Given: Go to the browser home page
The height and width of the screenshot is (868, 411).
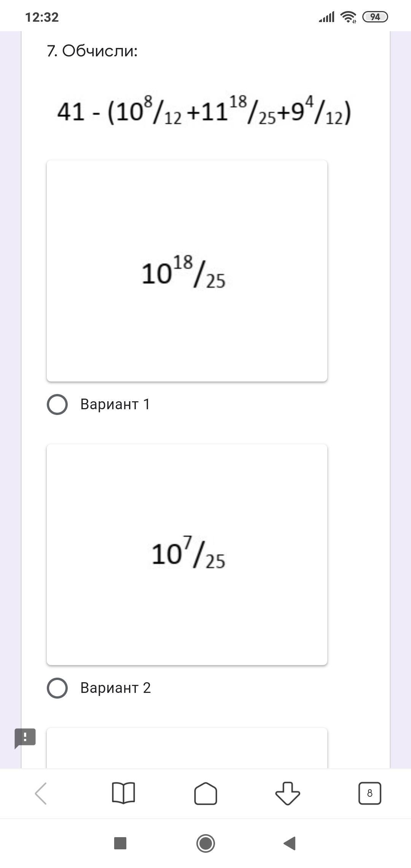Looking at the screenshot, I should (x=205, y=793).
